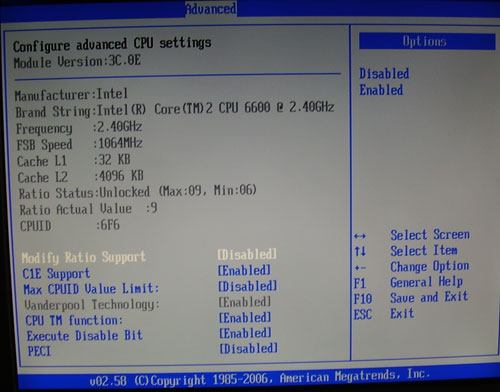
Task: Select the Vanderpool Technology setting
Action: (92, 305)
